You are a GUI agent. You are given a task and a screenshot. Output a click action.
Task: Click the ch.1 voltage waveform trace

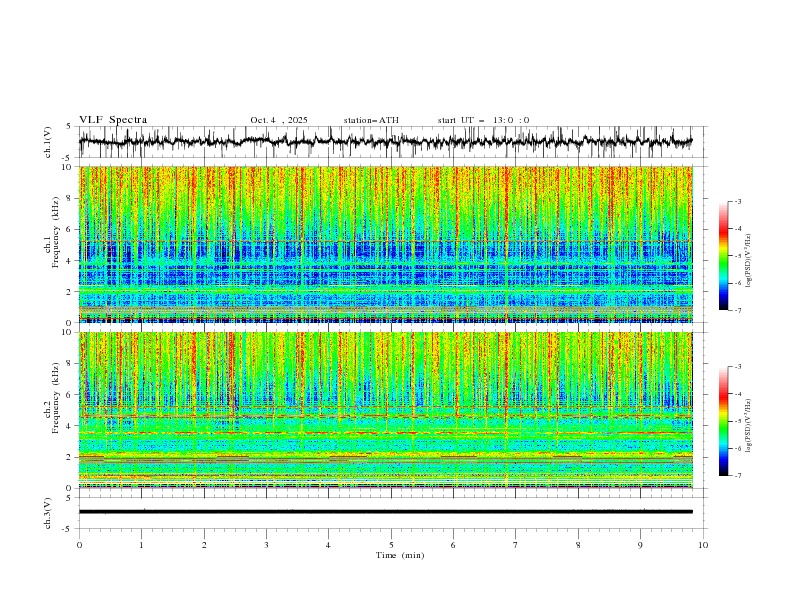(385, 142)
